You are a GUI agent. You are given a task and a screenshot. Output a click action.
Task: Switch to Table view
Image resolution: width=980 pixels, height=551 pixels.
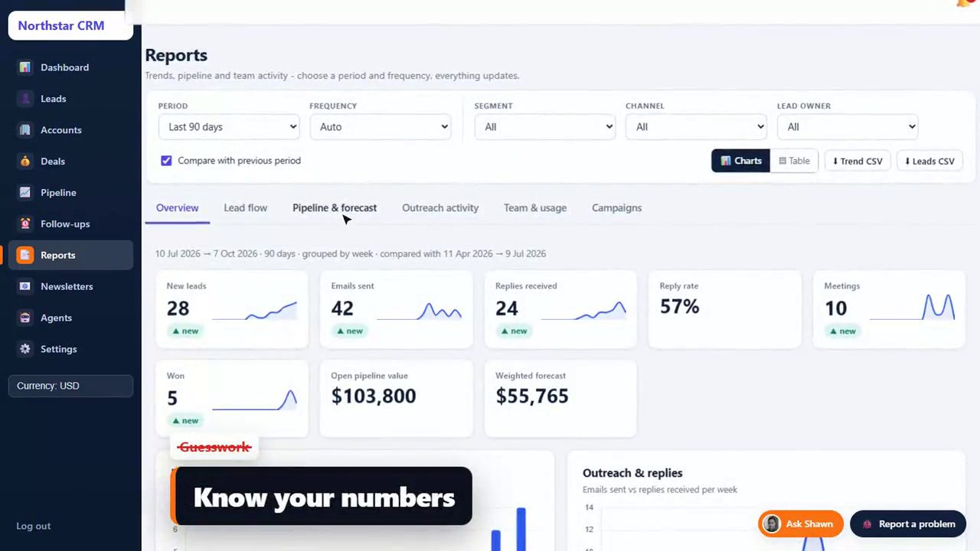(794, 161)
